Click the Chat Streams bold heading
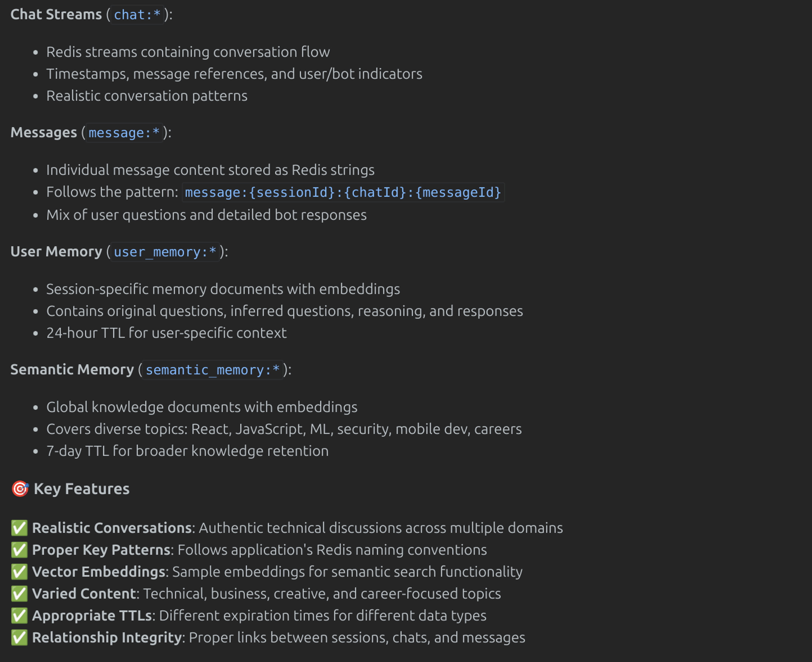Screen dimensions: 812x662 coord(56,15)
